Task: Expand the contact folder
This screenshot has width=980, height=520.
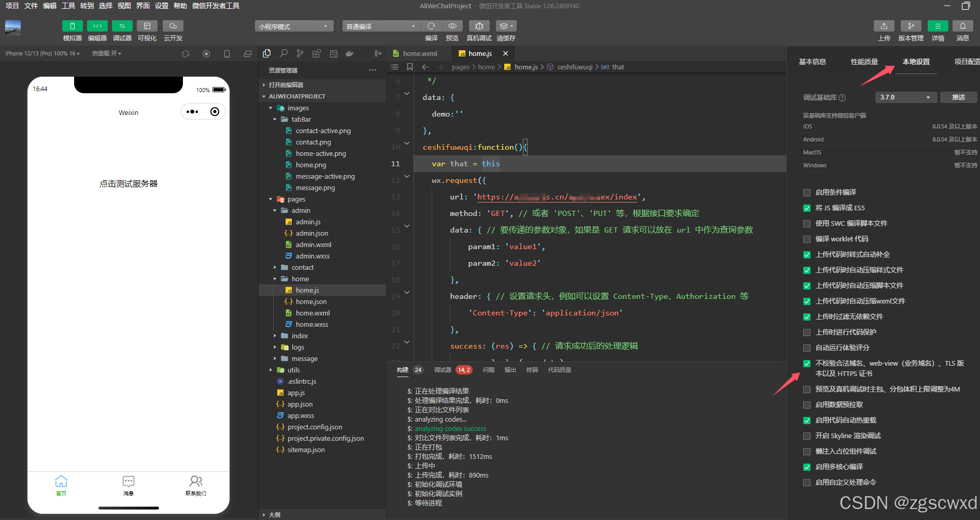Action: pos(303,268)
